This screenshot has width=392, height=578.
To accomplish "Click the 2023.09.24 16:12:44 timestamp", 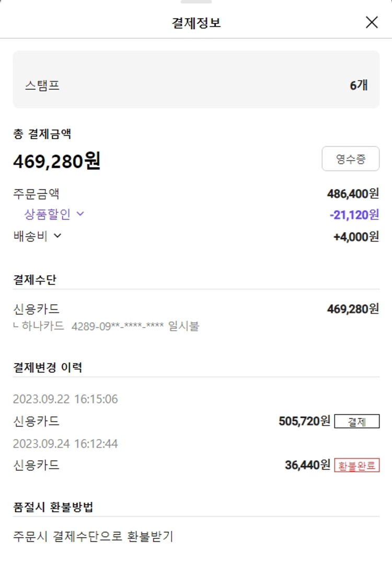I will [x=65, y=444].
